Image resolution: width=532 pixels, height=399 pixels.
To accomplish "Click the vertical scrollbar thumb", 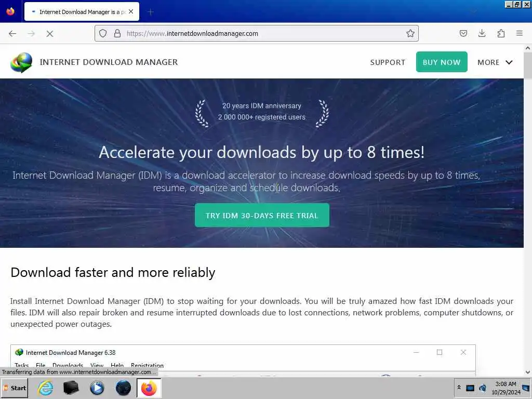I will tap(528, 65).
